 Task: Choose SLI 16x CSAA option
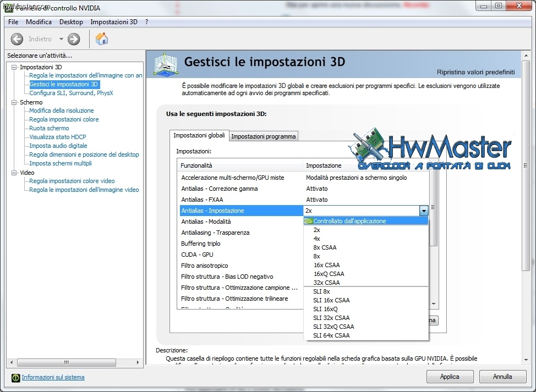[366, 301]
